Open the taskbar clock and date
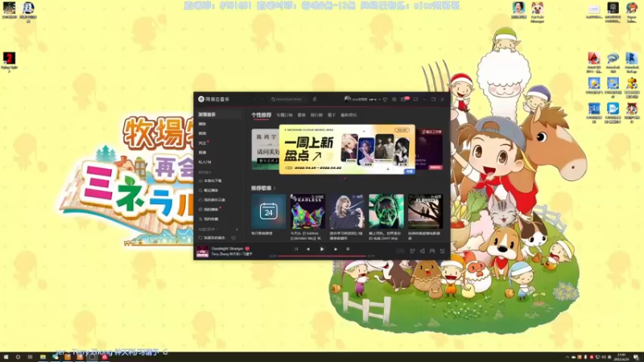Screen dimensions: 644x362 click(x=621, y=357)
